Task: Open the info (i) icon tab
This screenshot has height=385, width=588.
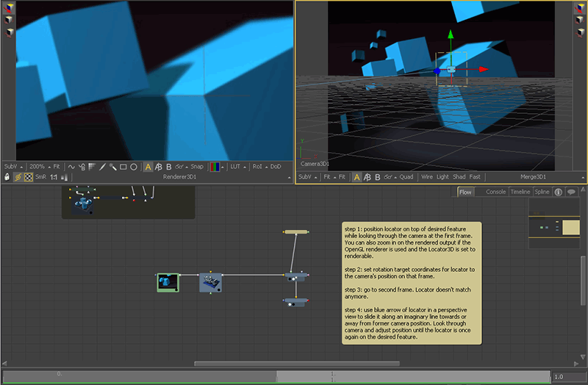Action: pos(559,192)
